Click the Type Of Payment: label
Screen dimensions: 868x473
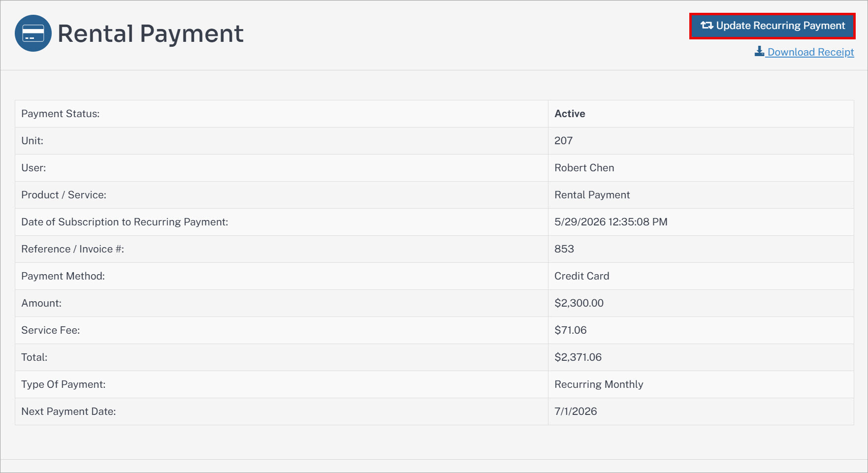(63, 384)
